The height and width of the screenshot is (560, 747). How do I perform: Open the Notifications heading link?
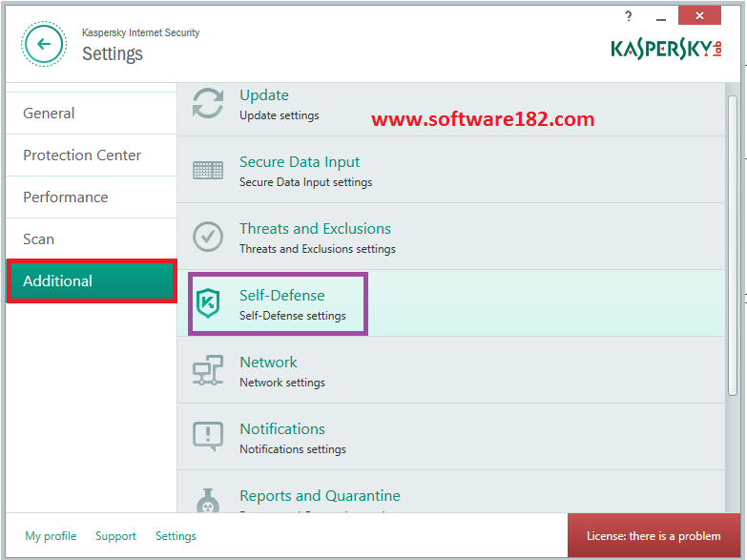pyautogui.click(x=282, y=429)
